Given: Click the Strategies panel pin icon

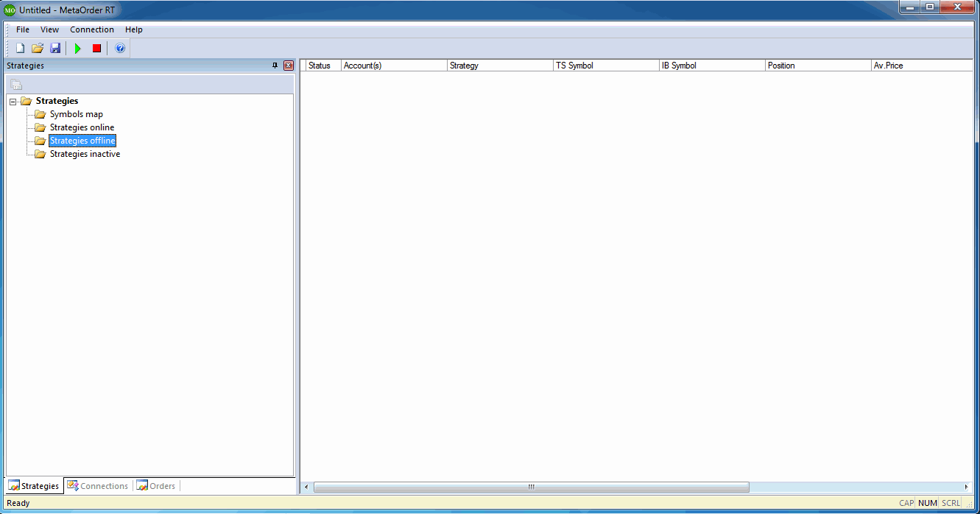Looking at the screenshot, I should pyautogui.click(x=275, y=66).
